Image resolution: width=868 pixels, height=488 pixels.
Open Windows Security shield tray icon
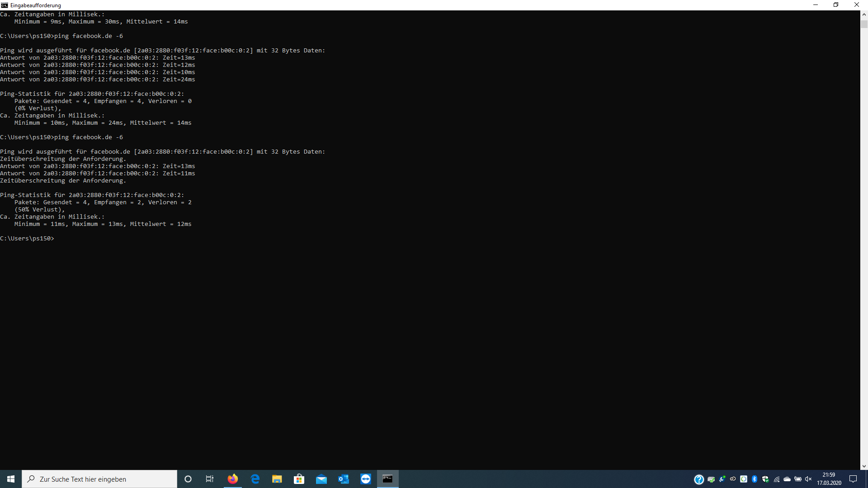[x=765, y=479]
